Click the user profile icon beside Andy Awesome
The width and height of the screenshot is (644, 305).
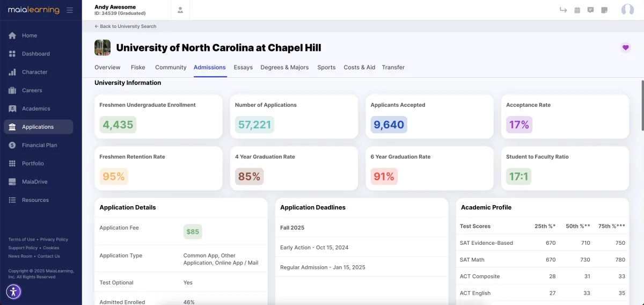click(x=180, y=10)
